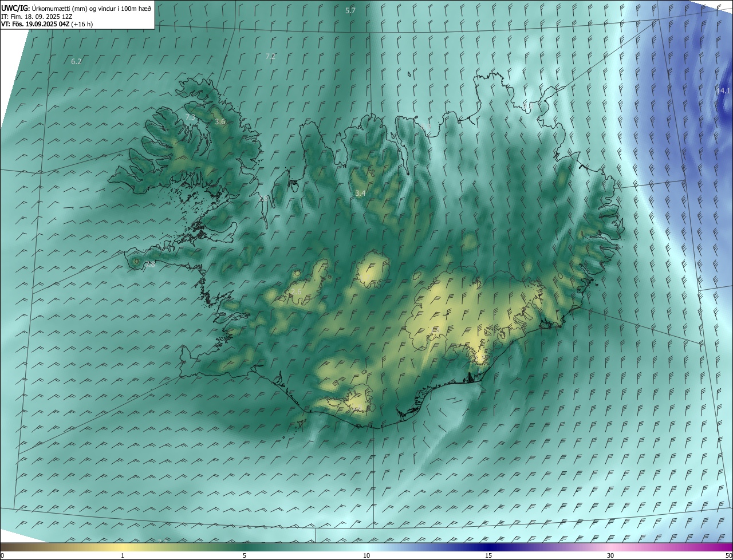733x560 pixels.
Task: Click the 'VT: Fös. 19.09.2025 04Z' valid-time line
Action: tap(47, 24)
